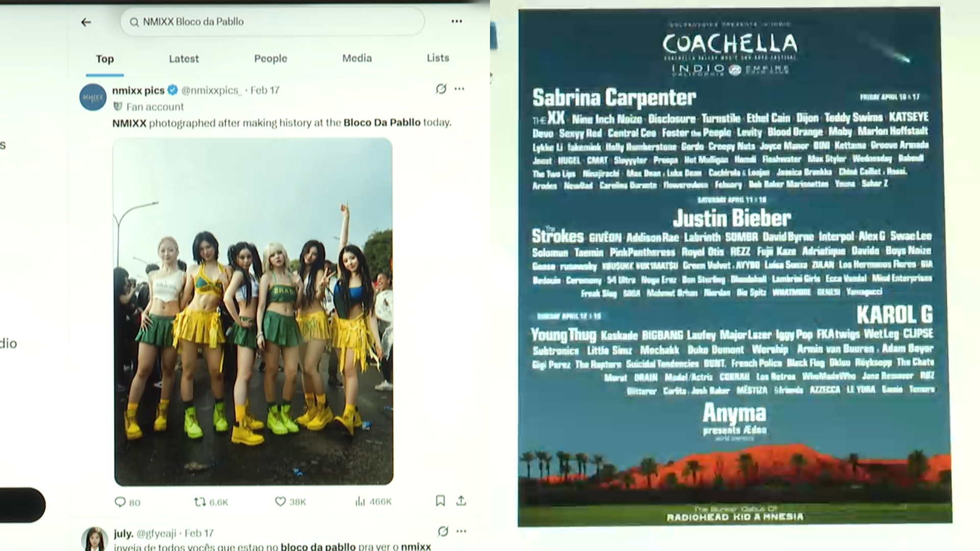Switch to the Latest tab
The height and width of the screenshot is (551, 980).
coord(184,59)
